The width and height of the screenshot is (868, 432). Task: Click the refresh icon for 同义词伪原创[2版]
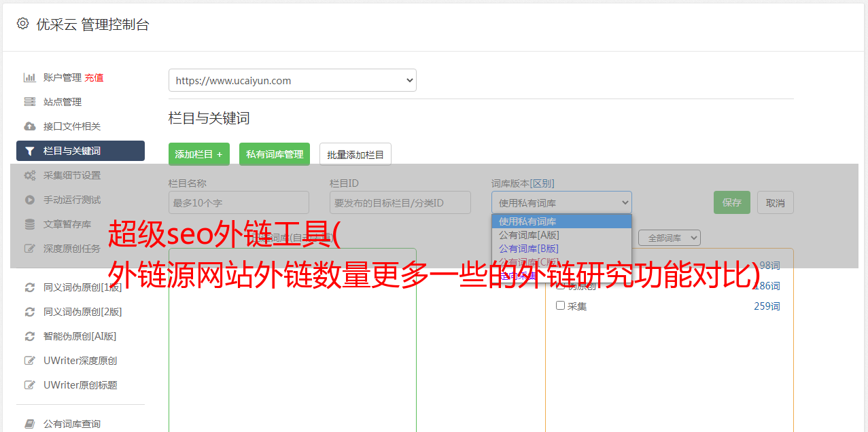(x=29, y=312)
